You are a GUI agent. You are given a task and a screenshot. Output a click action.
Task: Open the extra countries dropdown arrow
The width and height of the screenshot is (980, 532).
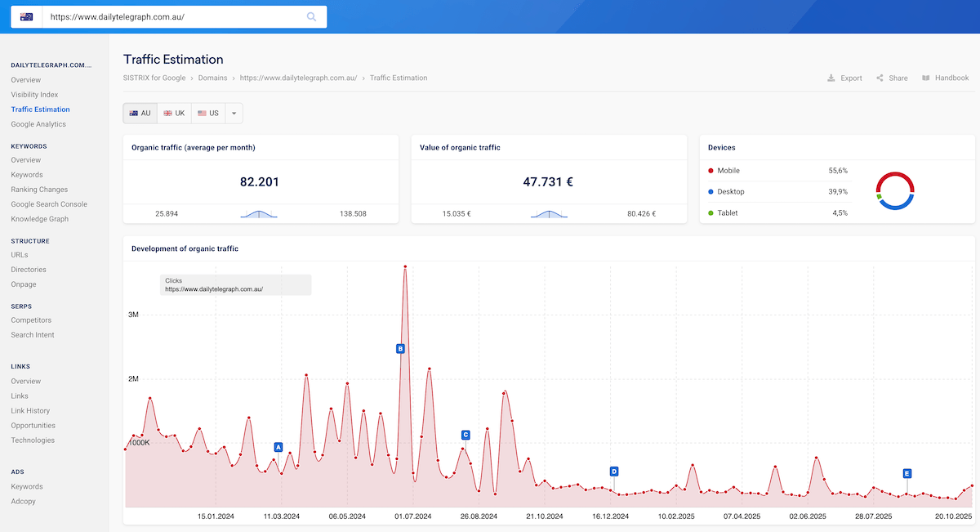[x=234, y=113]
